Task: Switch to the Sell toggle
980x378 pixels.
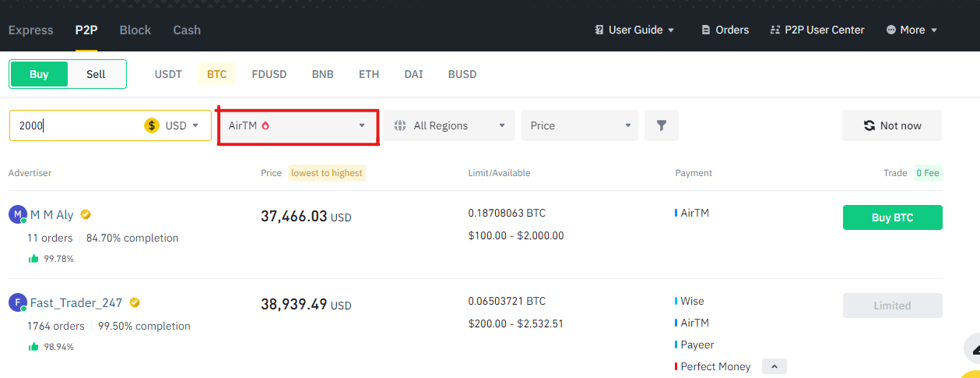Action: click(x=96, y=74)
